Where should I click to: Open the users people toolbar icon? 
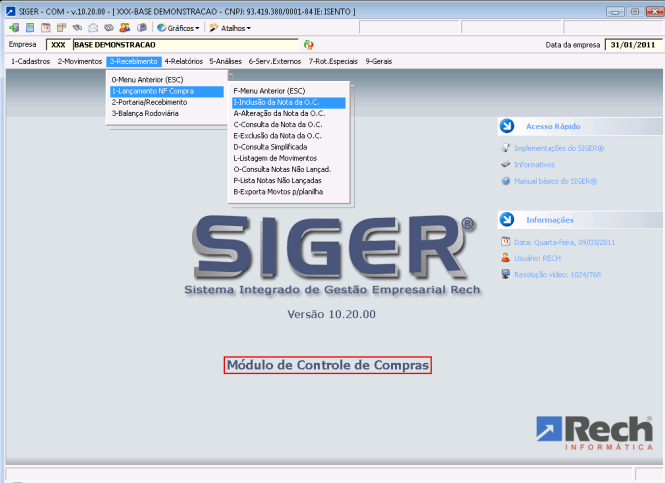(125, 28)
